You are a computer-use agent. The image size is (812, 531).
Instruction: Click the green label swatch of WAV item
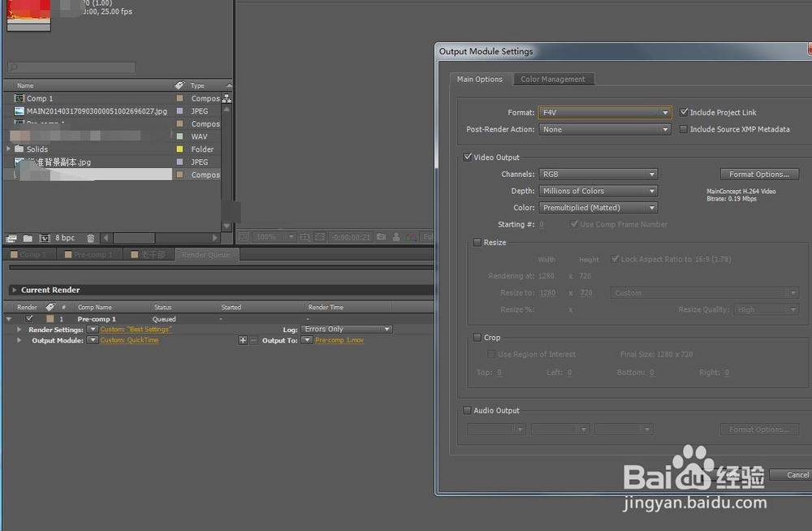click(x=179, y=136)
